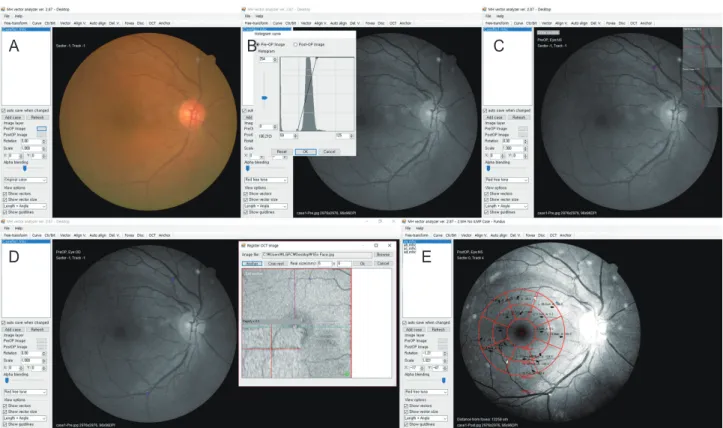Screen dimensions: 723x428
Task: Click Browse in Register OCT image dialog
Action: coord(383,255)
